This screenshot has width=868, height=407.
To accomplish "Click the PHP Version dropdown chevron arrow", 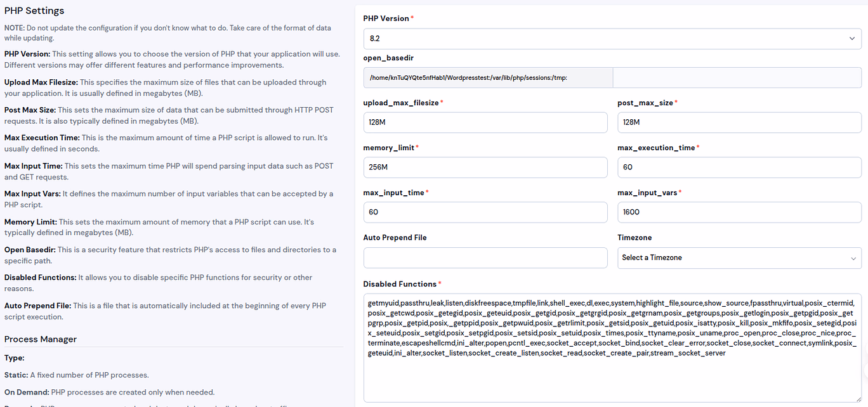I will [x=852, y=39].
